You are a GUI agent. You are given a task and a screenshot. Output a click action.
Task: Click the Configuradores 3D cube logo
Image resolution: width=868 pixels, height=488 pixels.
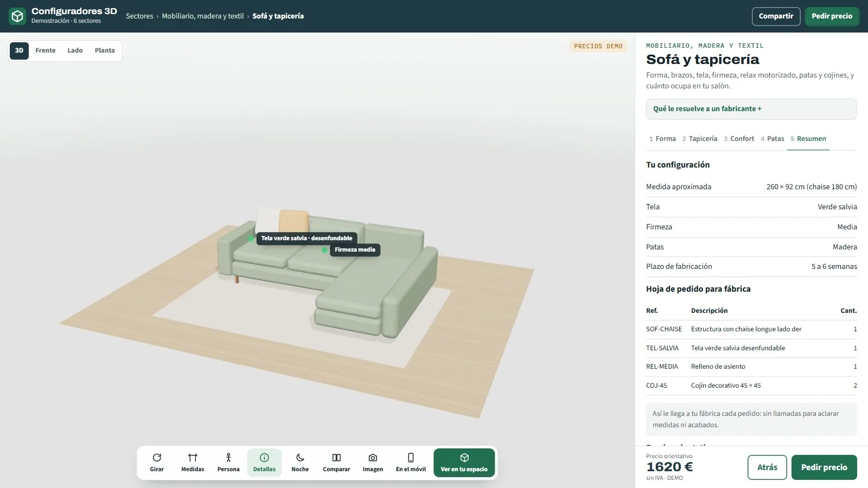pos(17,16)
